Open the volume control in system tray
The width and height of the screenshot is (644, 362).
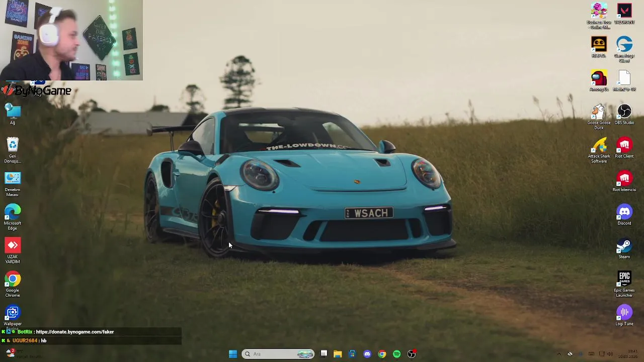(610, 354)
